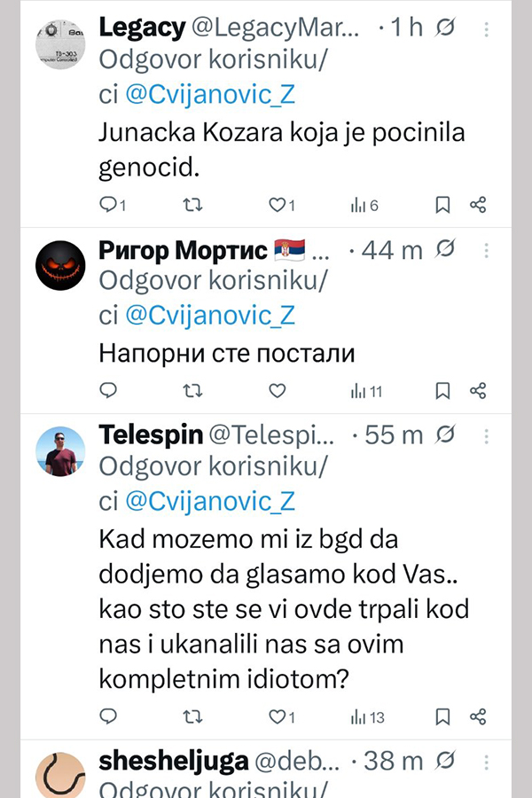
Task: Open @Cvijanovic_Z link in Telespin's reply
Action: coord(209,501)
